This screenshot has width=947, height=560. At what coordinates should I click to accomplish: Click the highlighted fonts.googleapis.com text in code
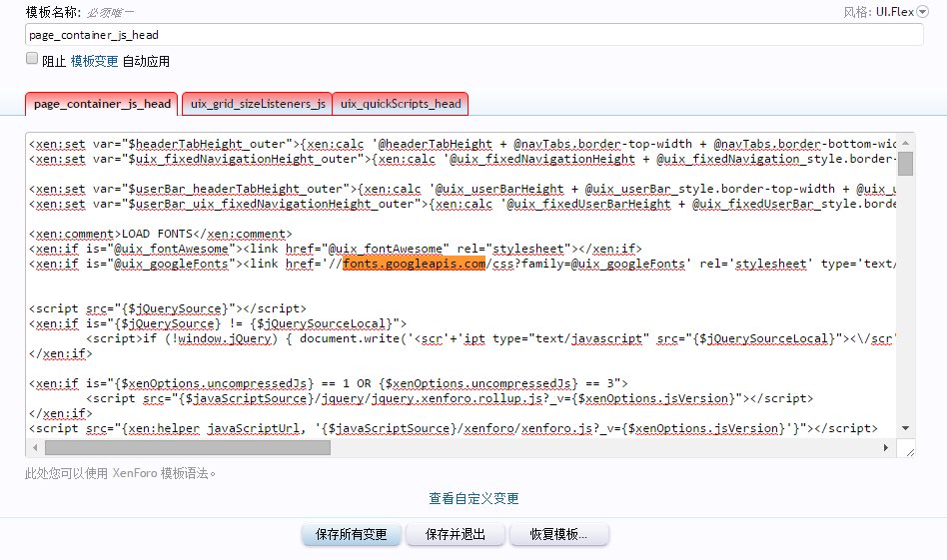pyautogui.click(x=414, y=265)
